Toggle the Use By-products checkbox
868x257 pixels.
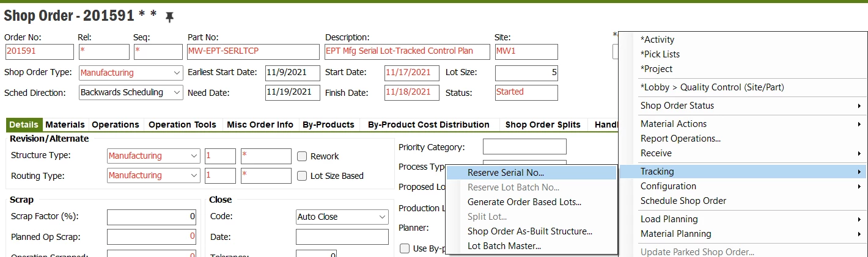pyautogui.click(x=404, y=248)
